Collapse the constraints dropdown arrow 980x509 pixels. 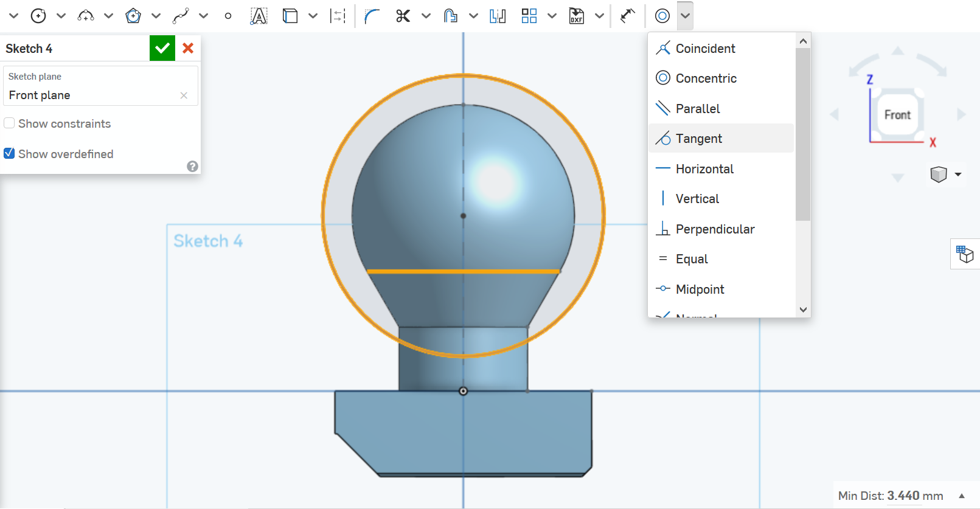[x=685, y=16]
